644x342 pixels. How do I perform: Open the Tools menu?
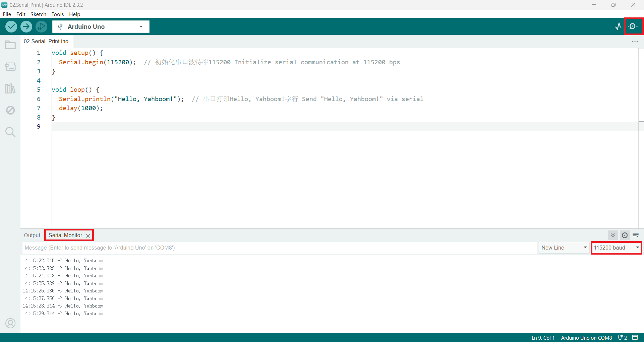pos(57,14)
